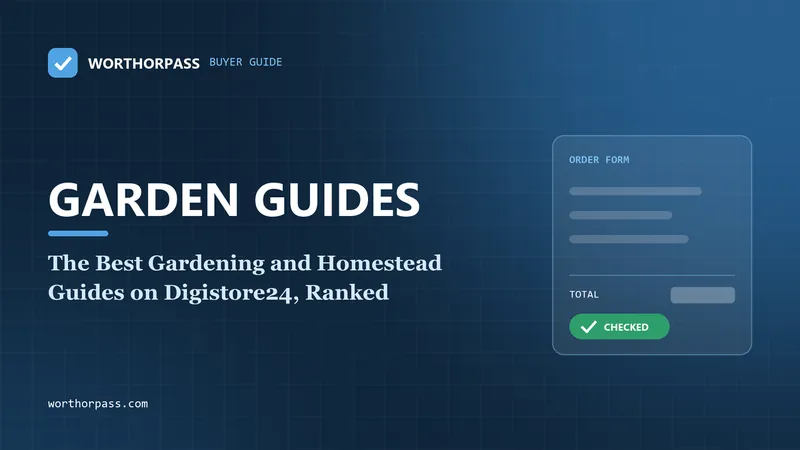Screen dimensions: 800x450
Task: Open the worthorpass.com link
Action: pyautogui.click(x=98, y=404)
